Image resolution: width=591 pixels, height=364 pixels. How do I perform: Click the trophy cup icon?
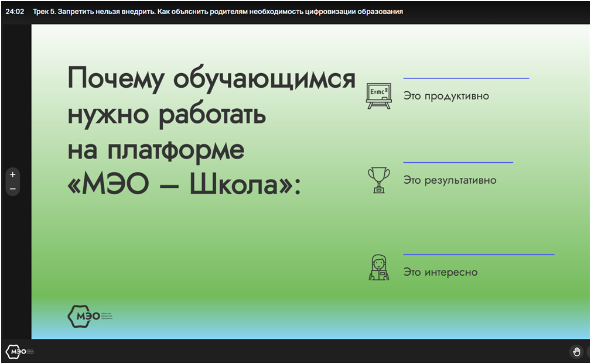pos(378,180)
